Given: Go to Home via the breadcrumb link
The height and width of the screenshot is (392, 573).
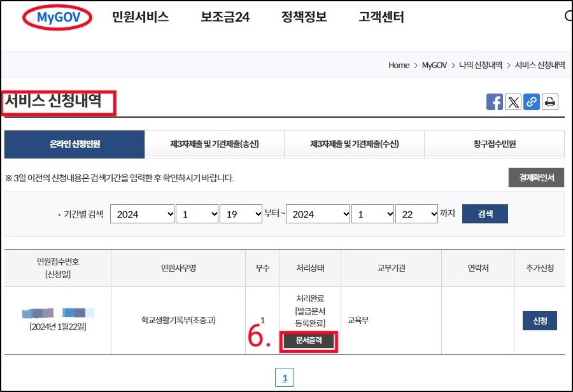Looking at the screenshot, I should [x=398, y=65].
